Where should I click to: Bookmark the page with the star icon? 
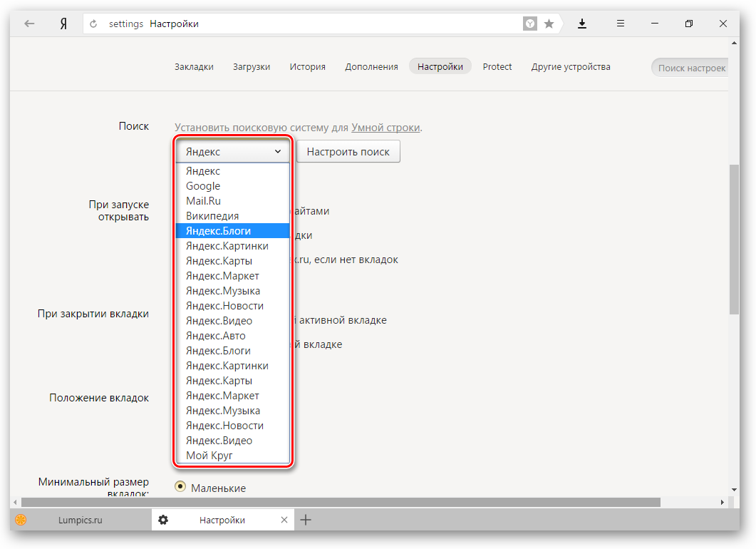point(549,24)
